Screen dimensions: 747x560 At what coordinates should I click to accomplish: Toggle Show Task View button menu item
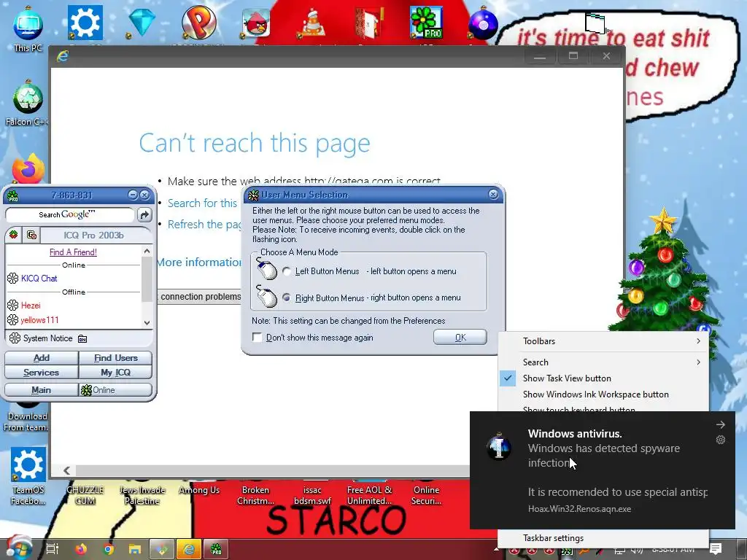(x=603, y=378)
